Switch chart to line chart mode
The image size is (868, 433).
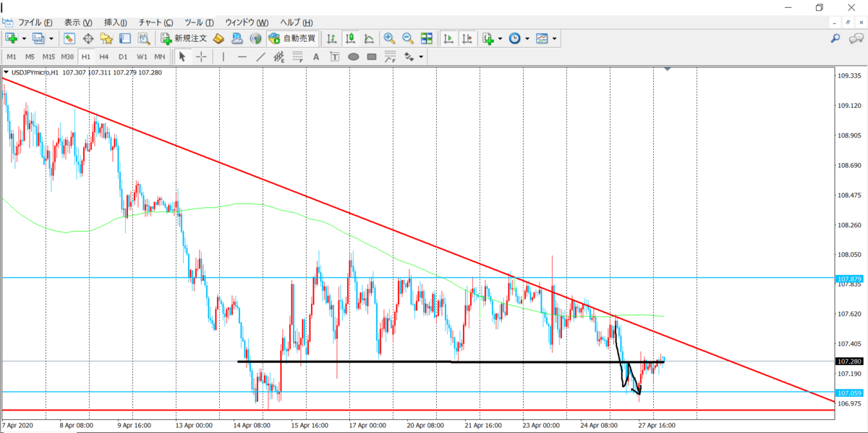tap(368, 38)
